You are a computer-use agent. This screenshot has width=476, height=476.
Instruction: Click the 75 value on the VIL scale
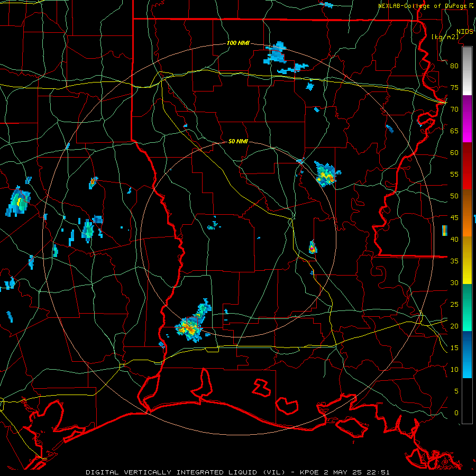pos(454,87)
